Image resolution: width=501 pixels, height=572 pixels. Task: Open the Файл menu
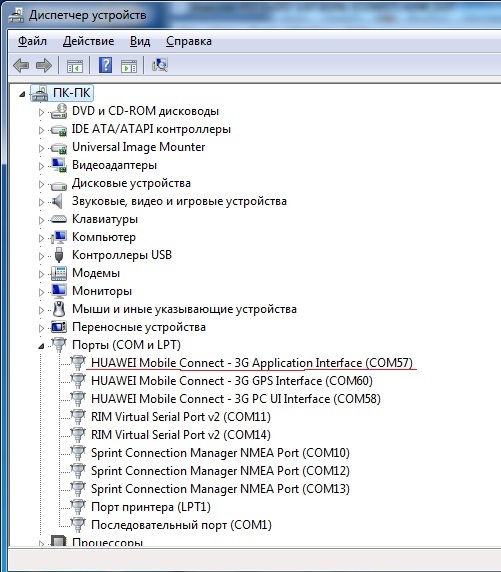(32, 41)
